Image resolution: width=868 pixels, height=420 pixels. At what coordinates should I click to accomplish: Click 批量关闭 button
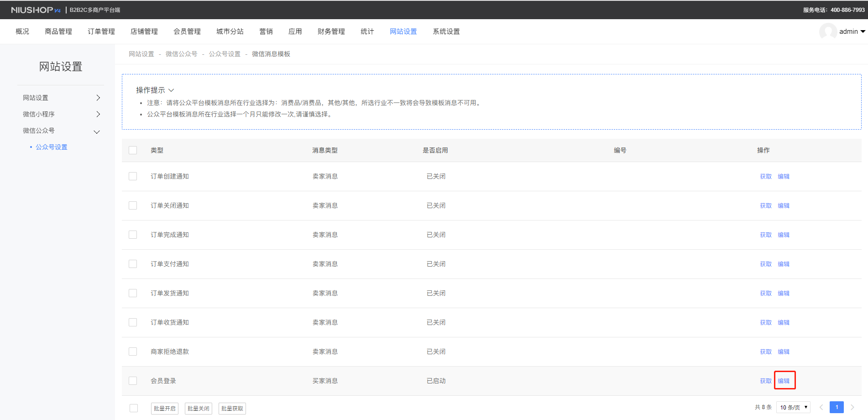point(199,409)
